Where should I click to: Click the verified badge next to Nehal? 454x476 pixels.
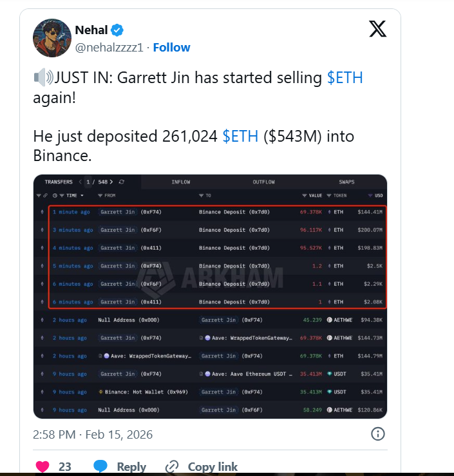118,30
